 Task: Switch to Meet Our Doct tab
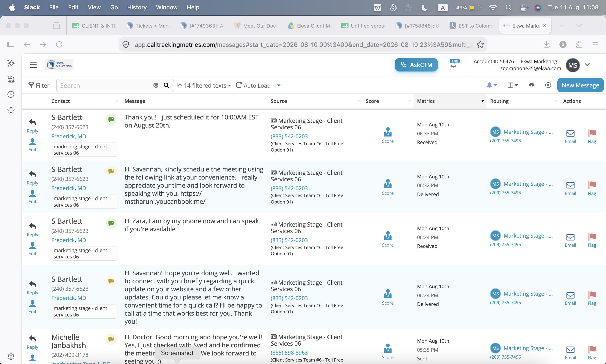click(256, 26)
